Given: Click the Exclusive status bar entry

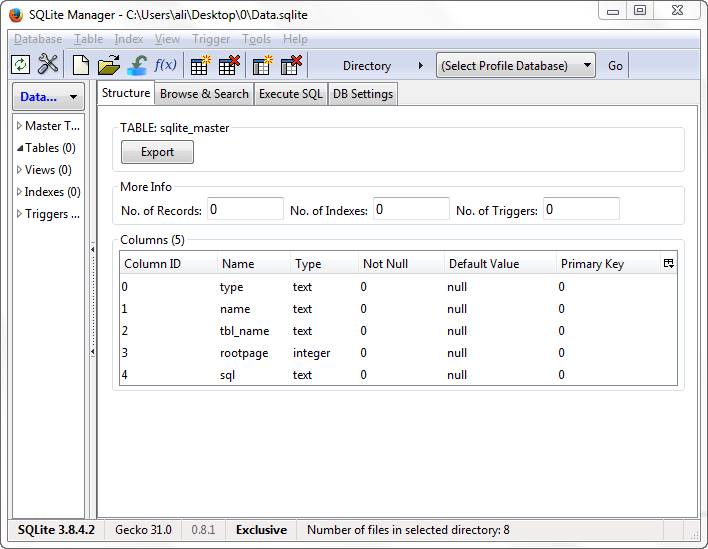Looking at the screenshot, I should pos(261,530).
